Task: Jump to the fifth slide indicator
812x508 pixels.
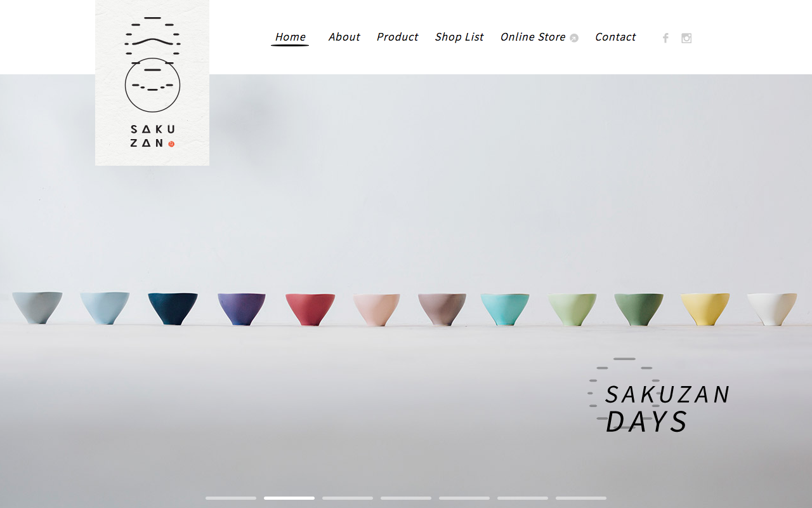Action: pos(464,498)
